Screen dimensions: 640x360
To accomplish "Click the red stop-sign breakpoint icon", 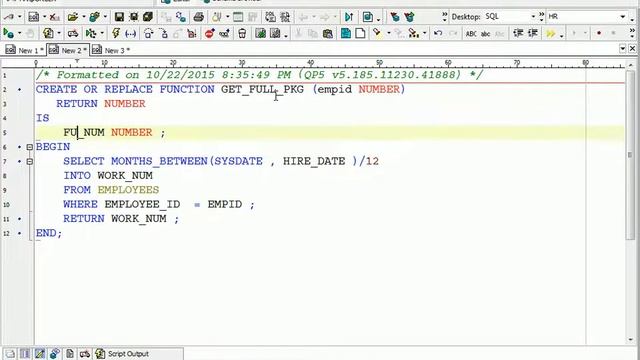I will click(210, 33).
